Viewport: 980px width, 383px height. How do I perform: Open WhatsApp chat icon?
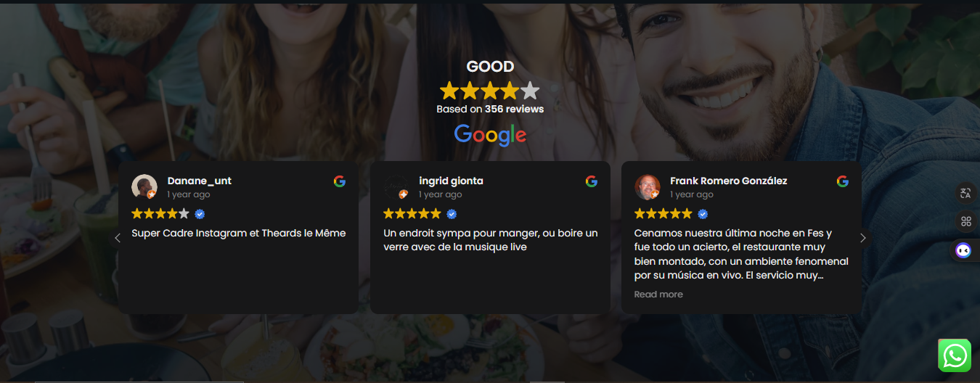click(x=955, y=355)
